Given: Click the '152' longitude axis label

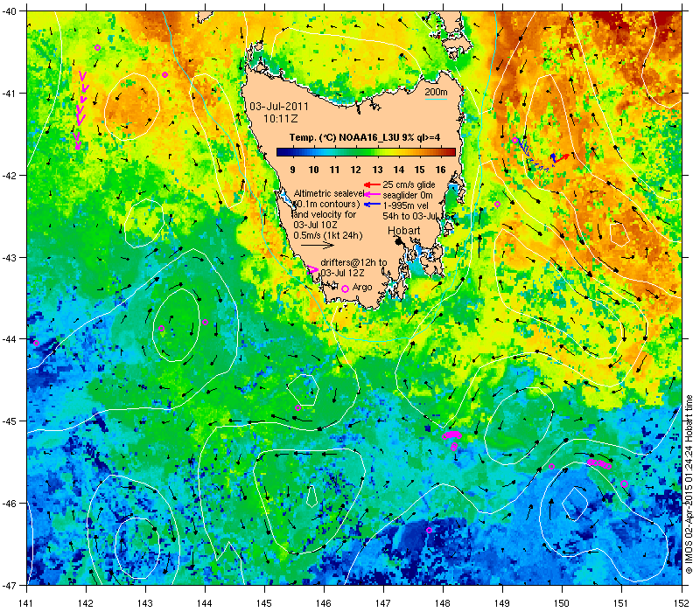Looking at the screenshot, I should coord(682,603).
